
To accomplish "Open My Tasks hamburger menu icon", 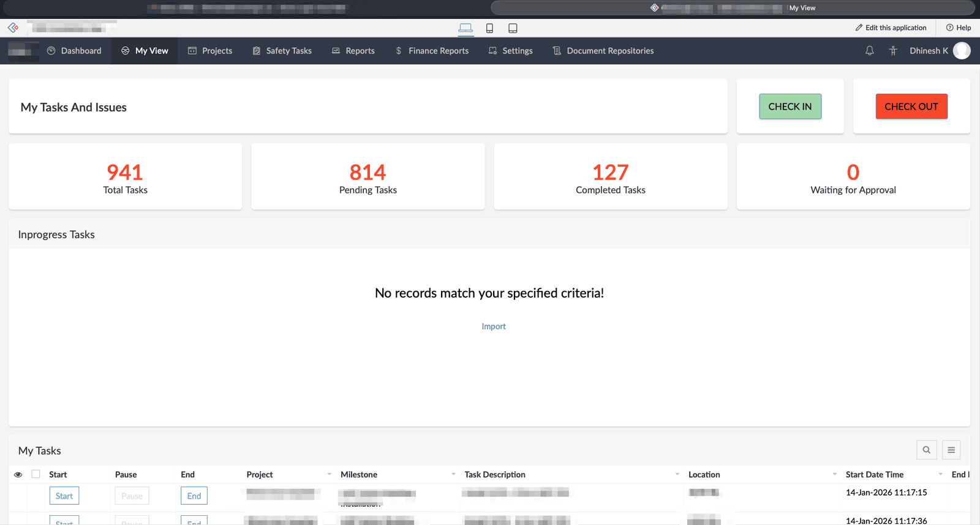I will coord(951,450).
